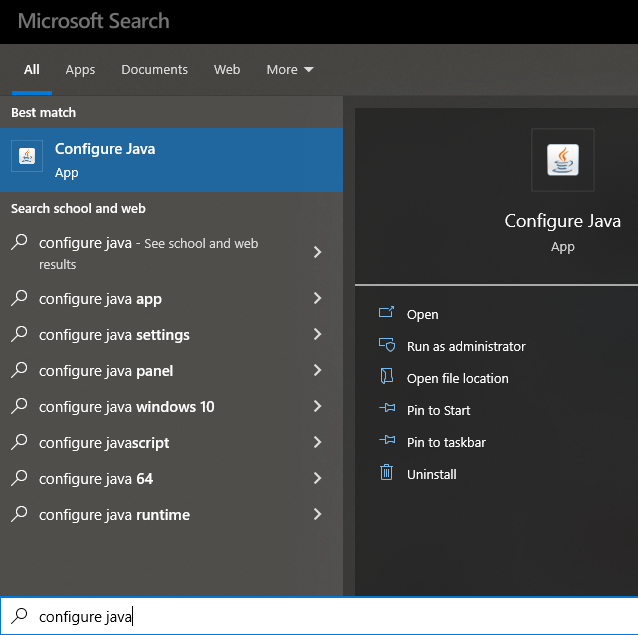The image size is (638, 635).
Task: Expand chevron for configure java 64
Action: (318, 478)
